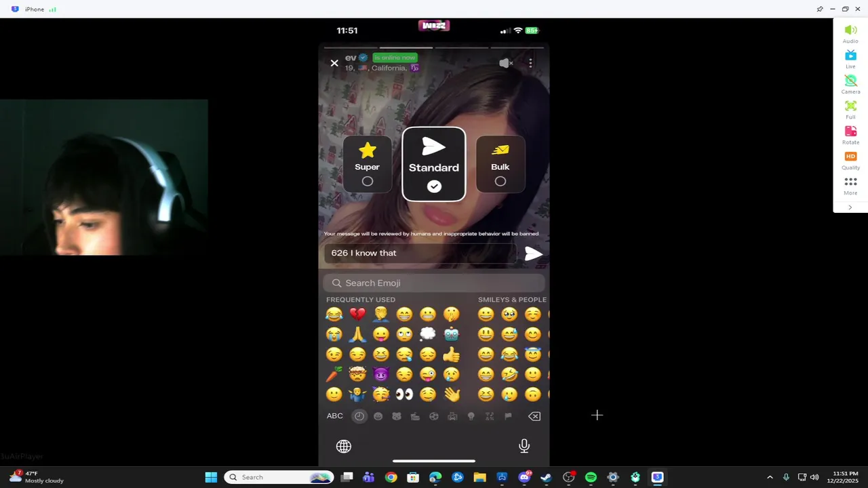Open the HD Quality setting
This screenshot has height=488, width=868.
[x=850, y=160]
